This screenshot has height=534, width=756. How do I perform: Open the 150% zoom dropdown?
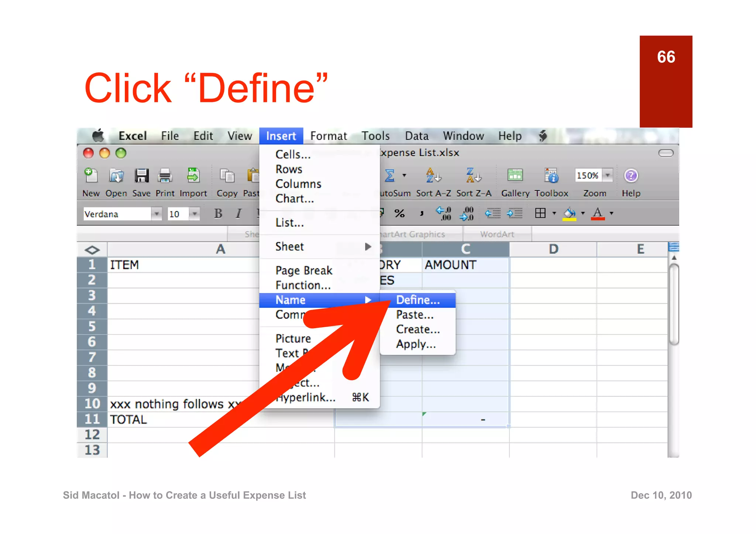(x=607, y=175)
